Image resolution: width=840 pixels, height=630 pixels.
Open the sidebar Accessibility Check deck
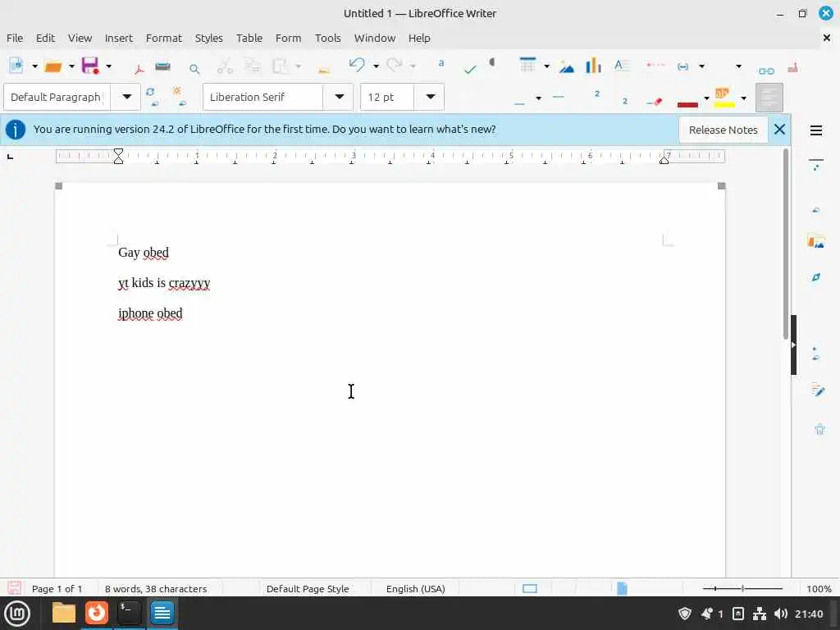coord(819,428)
